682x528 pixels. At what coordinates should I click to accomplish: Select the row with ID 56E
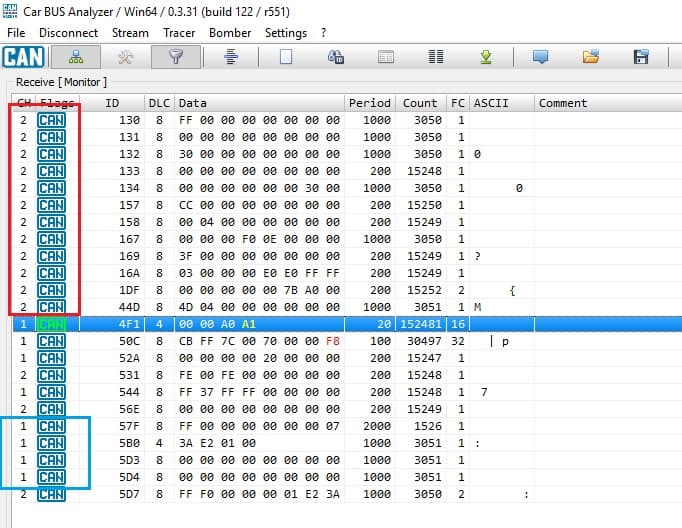(x=347, y=409)
